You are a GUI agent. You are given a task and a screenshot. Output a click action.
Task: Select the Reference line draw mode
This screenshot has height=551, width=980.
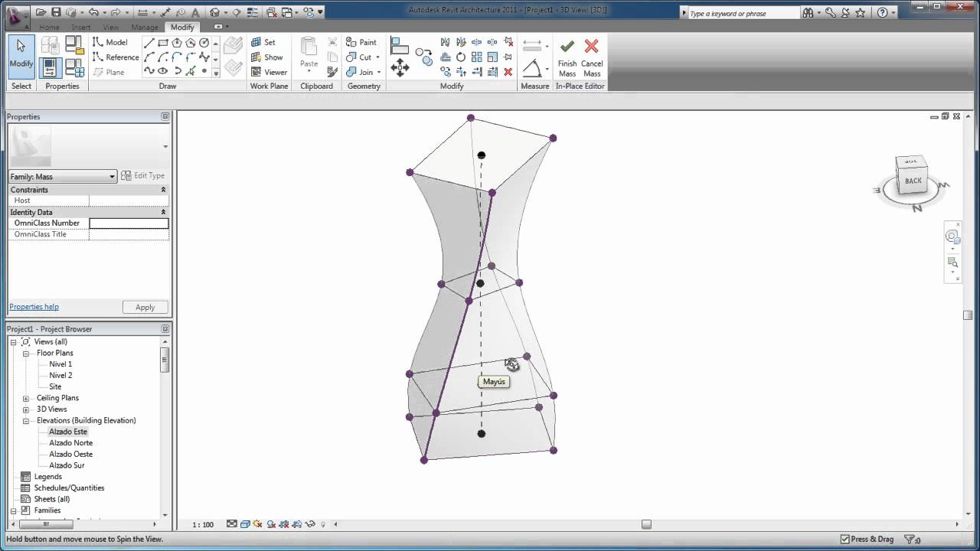[116, 57]
